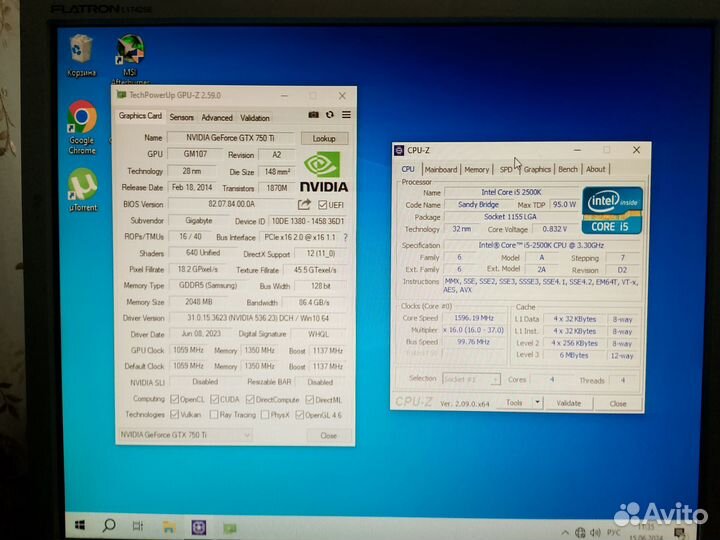This screenshot has height=540, width=720.
Task: Click the Tools button in CPU-Z
Action: (x=515, y=403)
